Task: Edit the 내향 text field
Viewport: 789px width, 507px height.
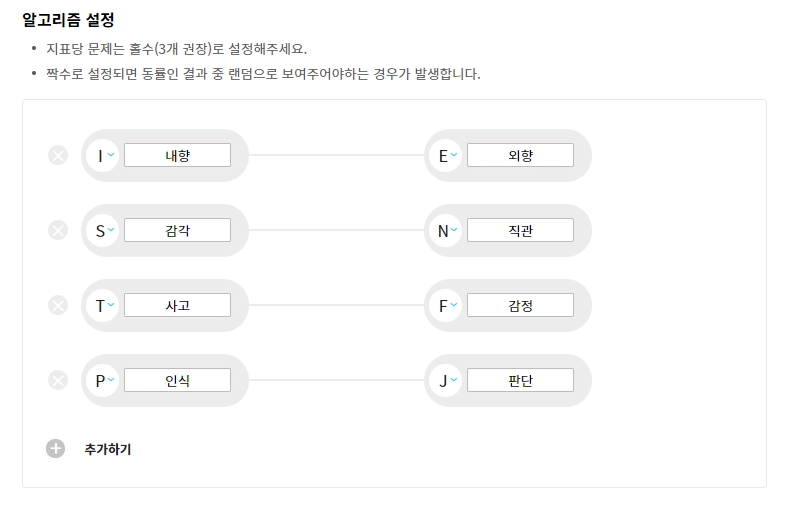Action: pos(178,155)
